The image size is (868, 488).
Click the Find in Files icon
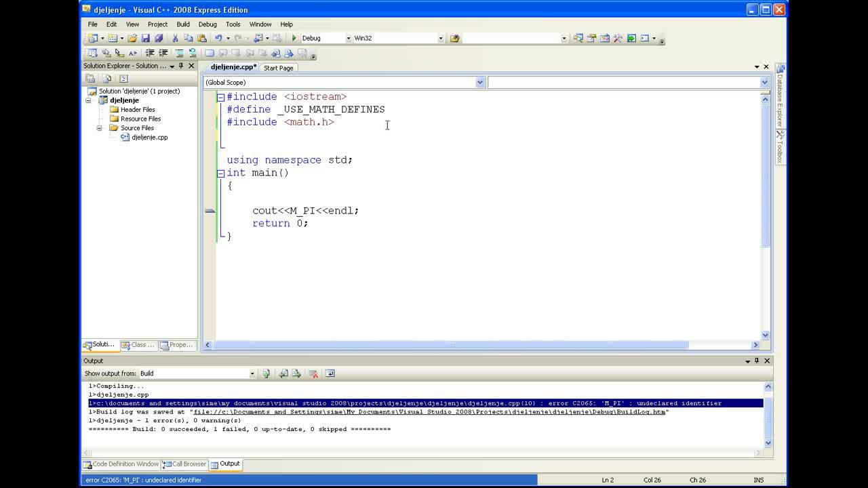pyautogui.click(x=455, y=38)
